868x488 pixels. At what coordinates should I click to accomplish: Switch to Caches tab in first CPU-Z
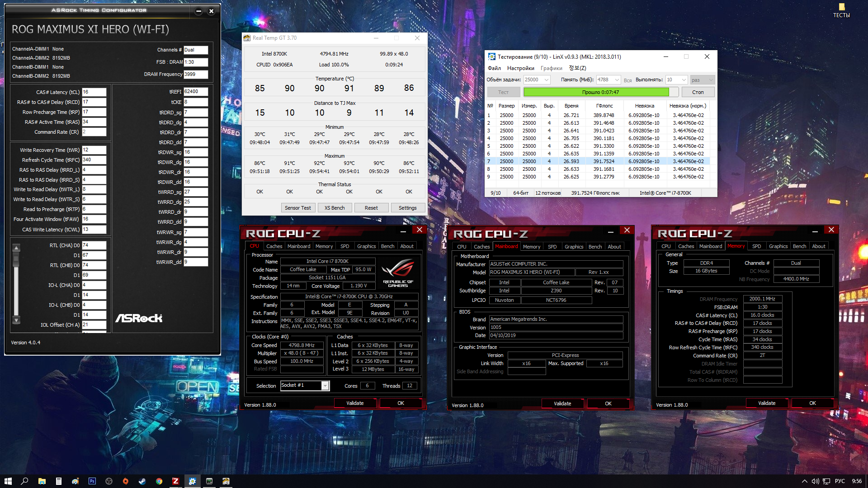tap(274, 246)
